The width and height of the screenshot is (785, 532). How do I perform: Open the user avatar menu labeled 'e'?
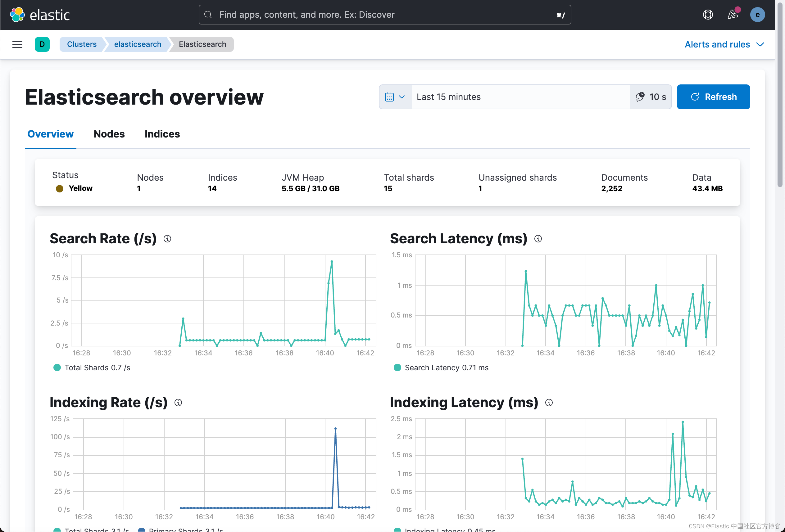[x=757, y=15]
